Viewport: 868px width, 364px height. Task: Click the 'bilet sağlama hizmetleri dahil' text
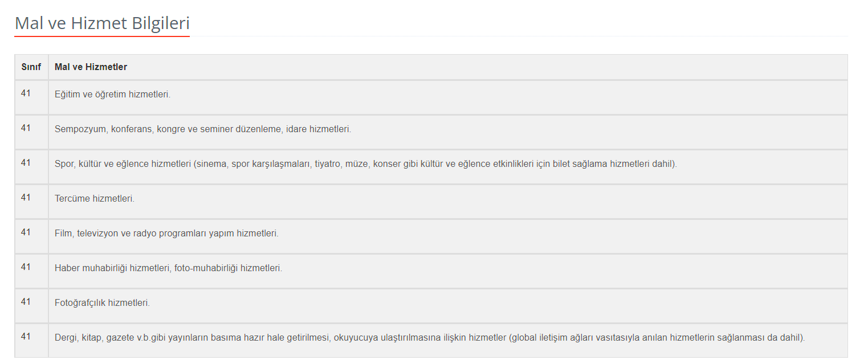click(613, 163)
